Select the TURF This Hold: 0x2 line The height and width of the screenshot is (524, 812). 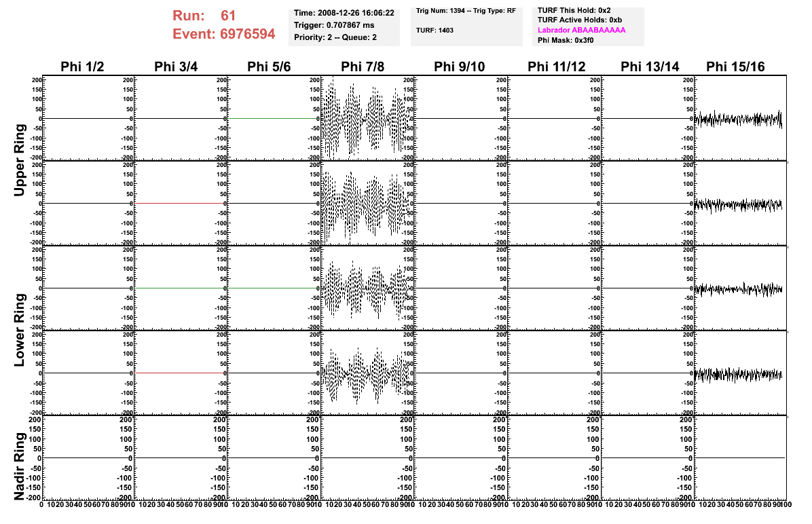(574, 10)
